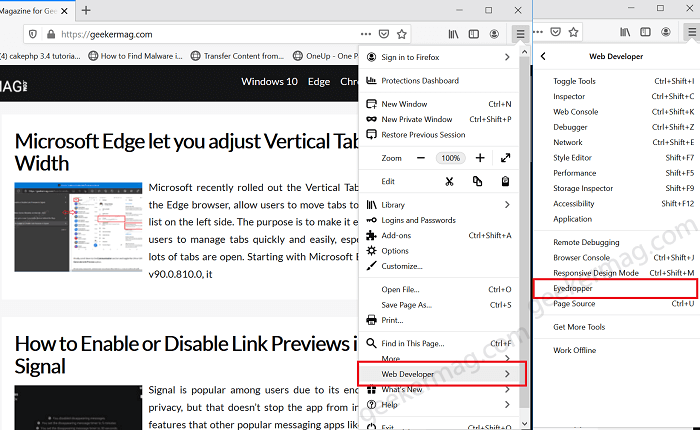Click hamburger menu button in right window
700x430 pixels.
[692, 32]
